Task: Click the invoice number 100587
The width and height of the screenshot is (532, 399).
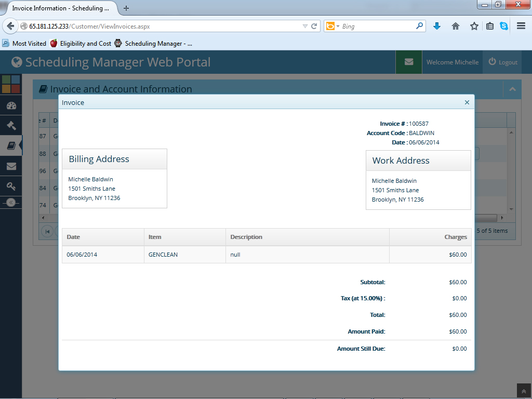Action: click(419, 124)
